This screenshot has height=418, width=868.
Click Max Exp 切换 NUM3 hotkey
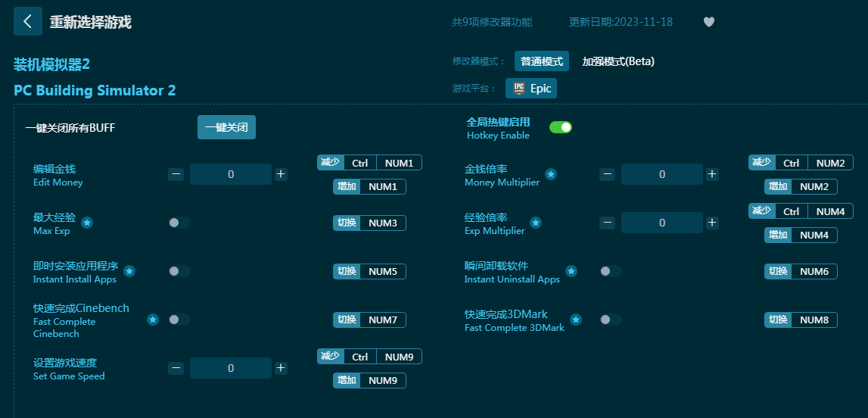[x=369, y=223]
